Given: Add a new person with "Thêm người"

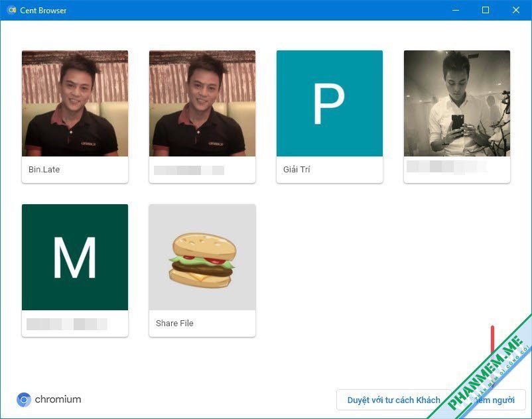Looking at the screenshot, I should click(x=491, y=400).
